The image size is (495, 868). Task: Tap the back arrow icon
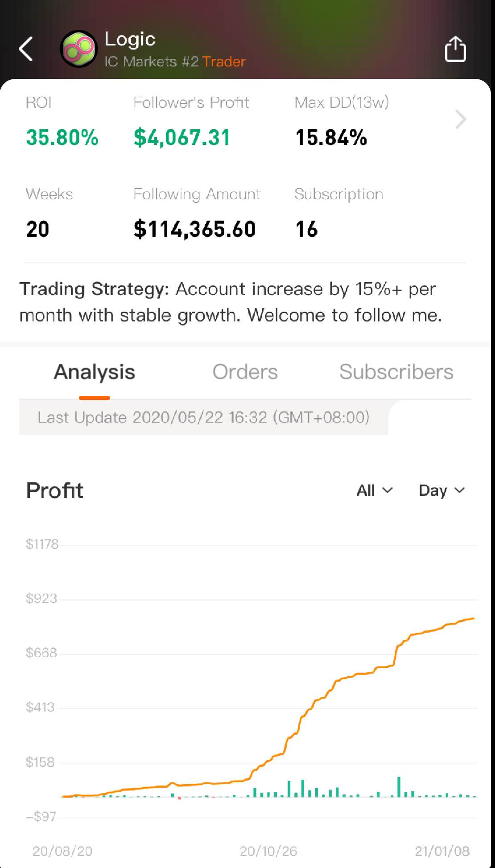pyautogui.click(x=26, y=49)
